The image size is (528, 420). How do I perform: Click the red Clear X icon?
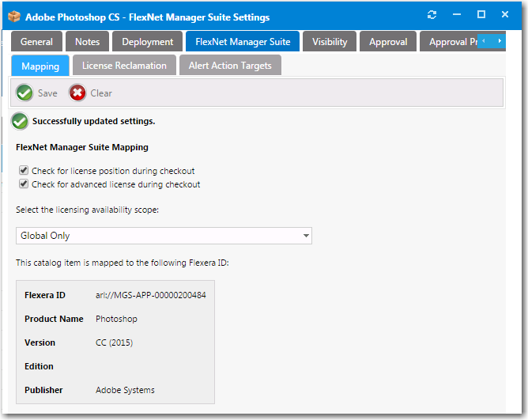[77, 93]
